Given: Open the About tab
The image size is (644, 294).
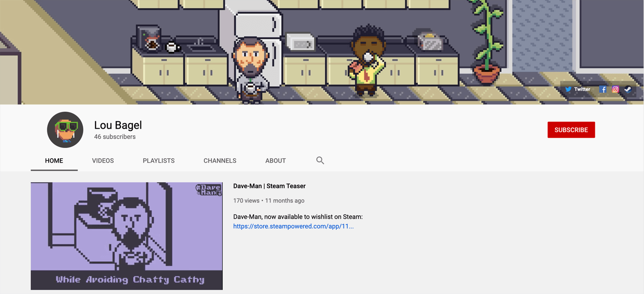Looking at the screenshot, I should point(275,160).
